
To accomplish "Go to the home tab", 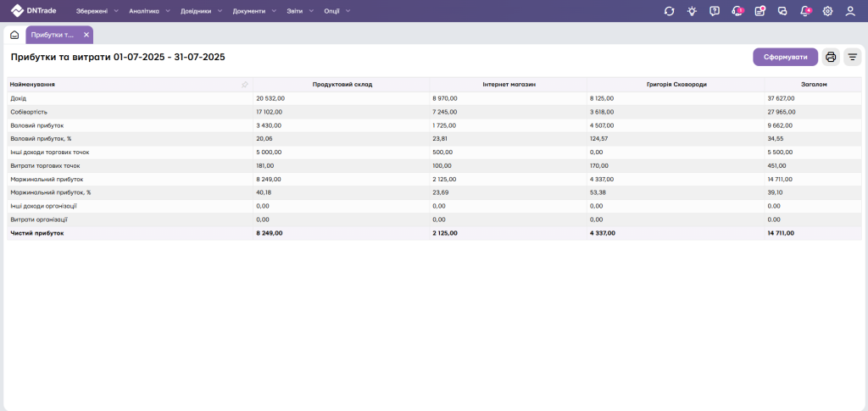I will [x=14, y=35].
